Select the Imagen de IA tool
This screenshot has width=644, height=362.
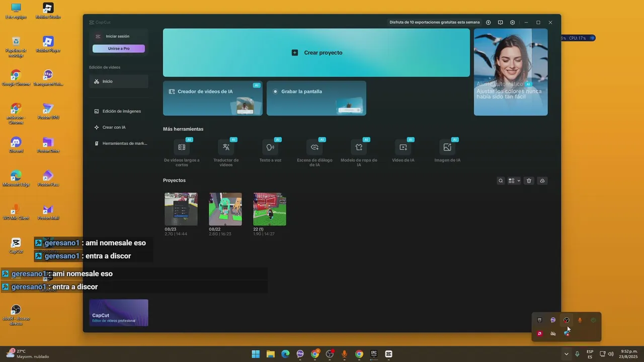[447, 151]
